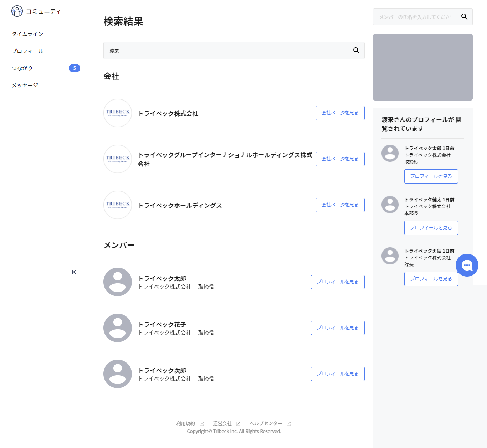This screenshot has height=448, width=487.
Task: Click the gray banner placeholder image
Action: point(423,67)
